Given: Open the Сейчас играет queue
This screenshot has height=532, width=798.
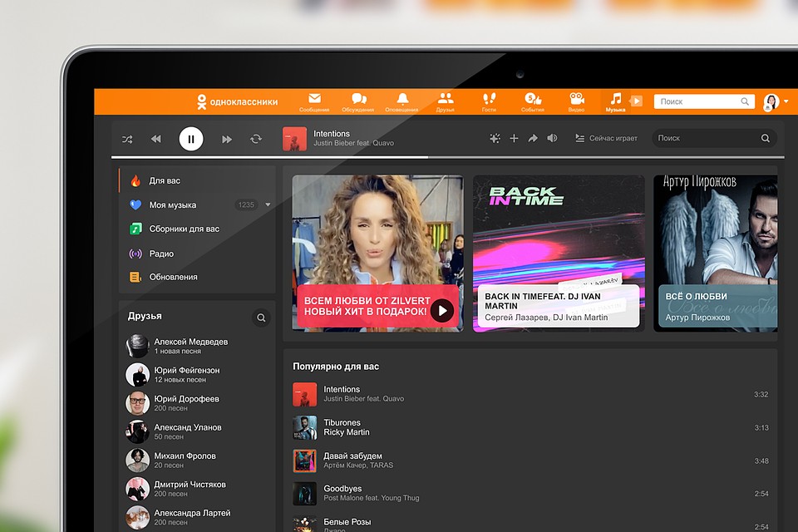Looking at the screenshot, I should 606,138.
